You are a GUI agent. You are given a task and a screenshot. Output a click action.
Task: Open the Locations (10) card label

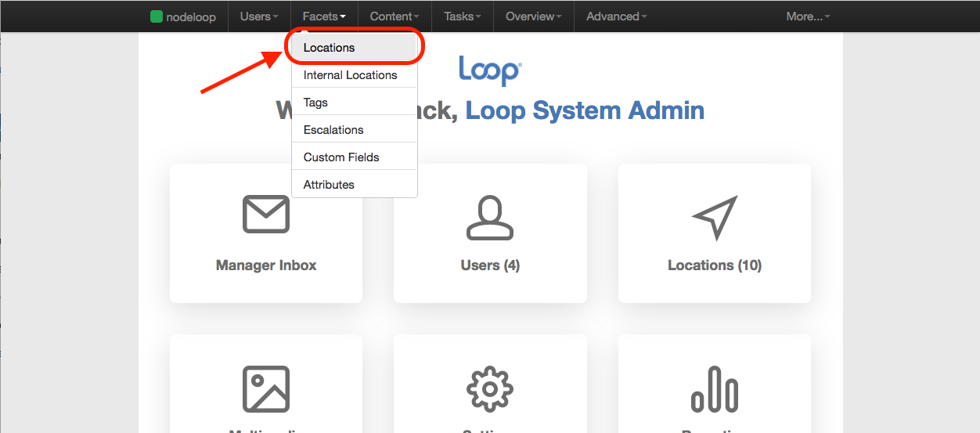(x=715, y=265)
